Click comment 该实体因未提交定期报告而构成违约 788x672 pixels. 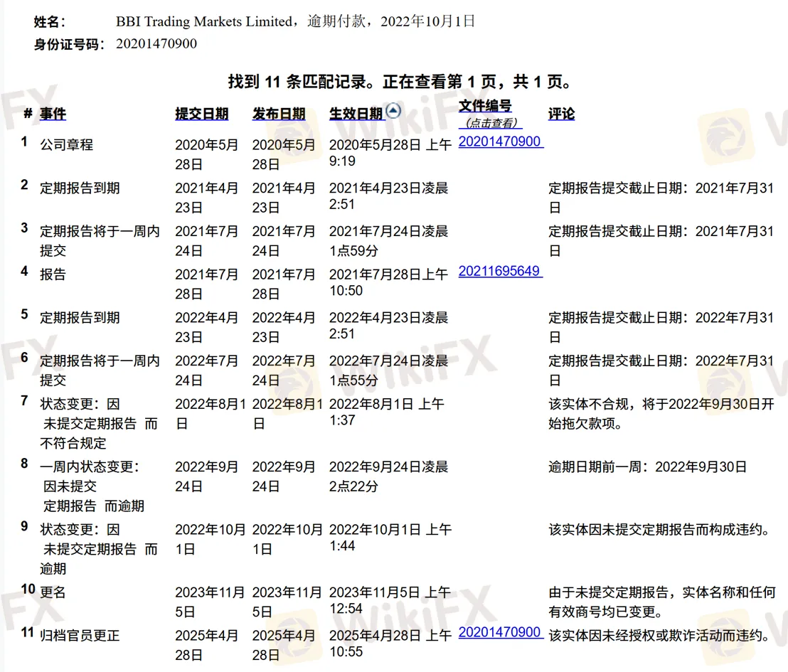661,530
